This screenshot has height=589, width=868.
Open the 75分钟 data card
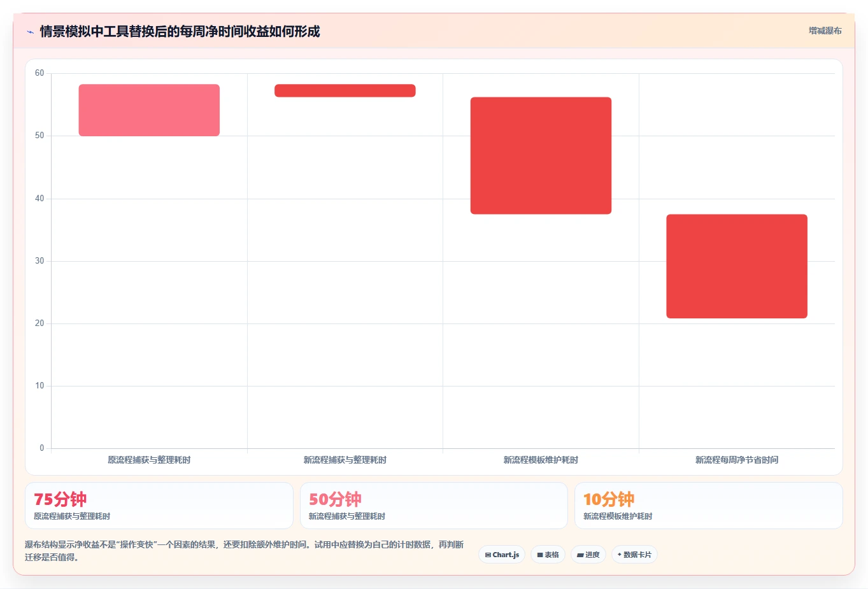tap(159, 506)
